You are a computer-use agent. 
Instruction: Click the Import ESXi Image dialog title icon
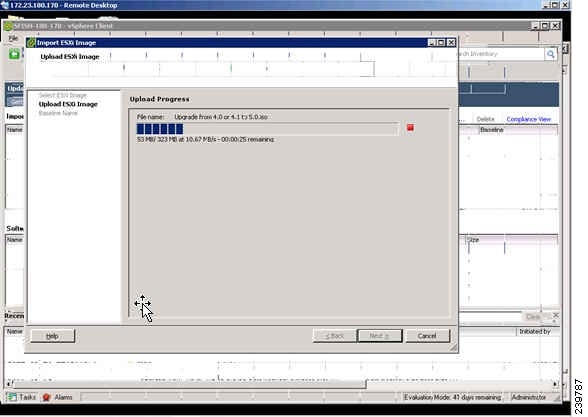pyautogui.click(x=31, y=43)
